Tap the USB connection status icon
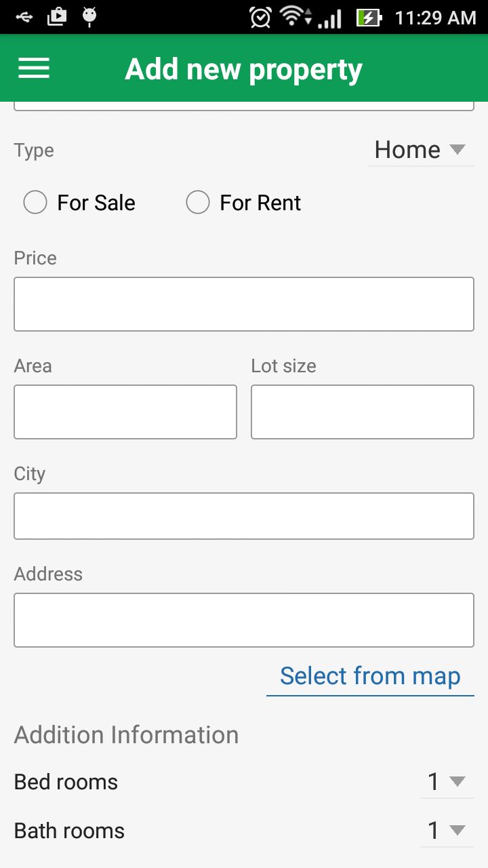The height and width of the screenshot is (868, 488). pyautogui.click(x=24, y=16)
